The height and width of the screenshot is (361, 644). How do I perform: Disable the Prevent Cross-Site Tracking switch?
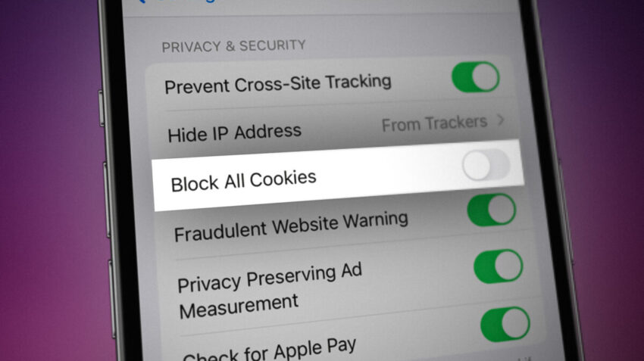(x=476, y=76)
